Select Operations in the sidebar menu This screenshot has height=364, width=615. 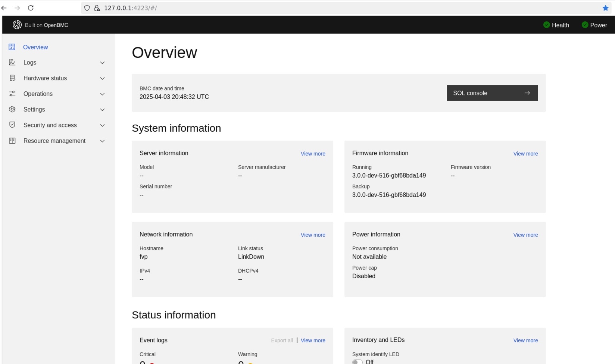[x=38, y=94]
